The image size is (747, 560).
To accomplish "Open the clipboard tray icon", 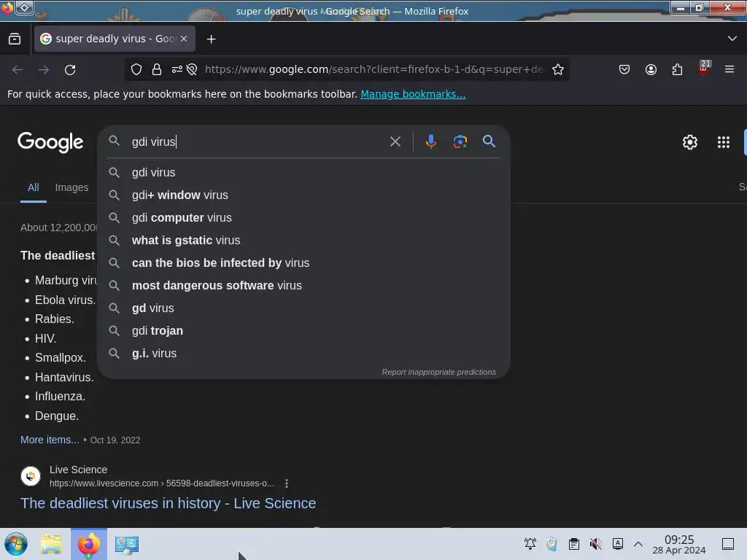I will tap(573, 544).
